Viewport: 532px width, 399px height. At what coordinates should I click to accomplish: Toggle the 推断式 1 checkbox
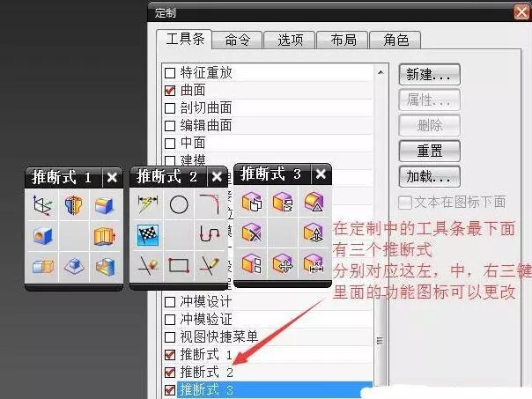pyautogui.click(x=170, y=354)
